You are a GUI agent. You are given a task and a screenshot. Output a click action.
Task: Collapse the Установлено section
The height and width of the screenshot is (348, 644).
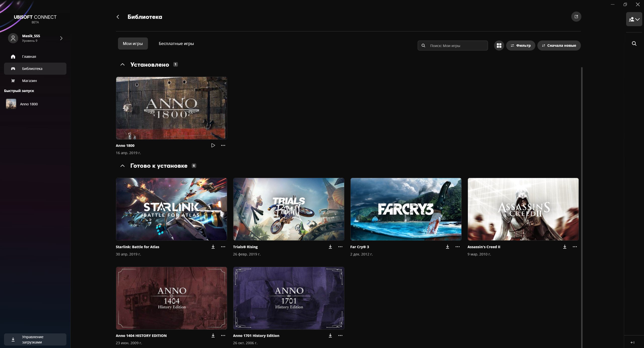pyautogui.click(x=123, y=65)
